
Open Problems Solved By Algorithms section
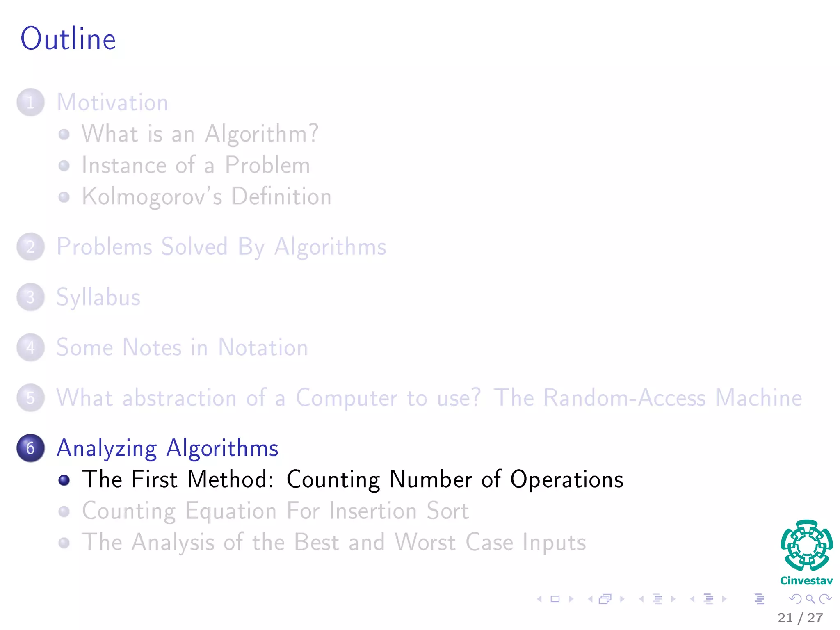(221, 247)
